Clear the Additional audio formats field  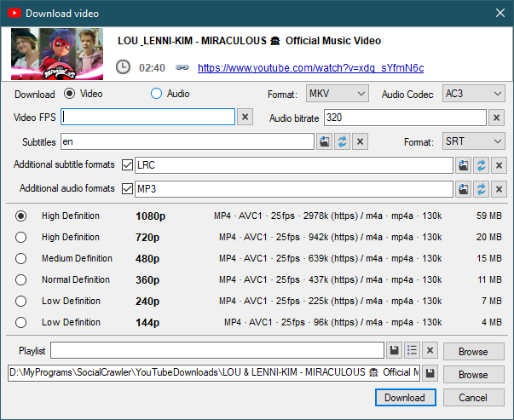500,188
